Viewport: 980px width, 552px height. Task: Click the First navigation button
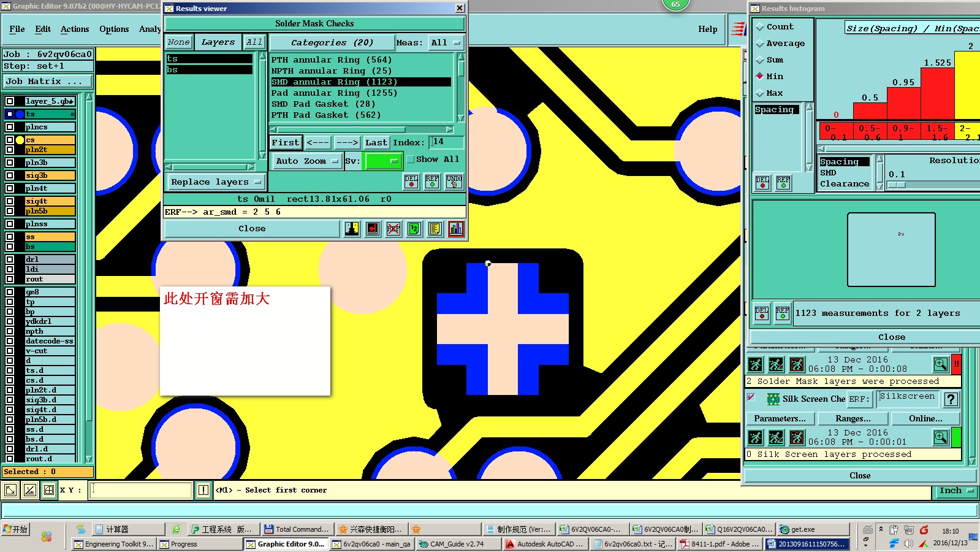click(x=286, y=143)
